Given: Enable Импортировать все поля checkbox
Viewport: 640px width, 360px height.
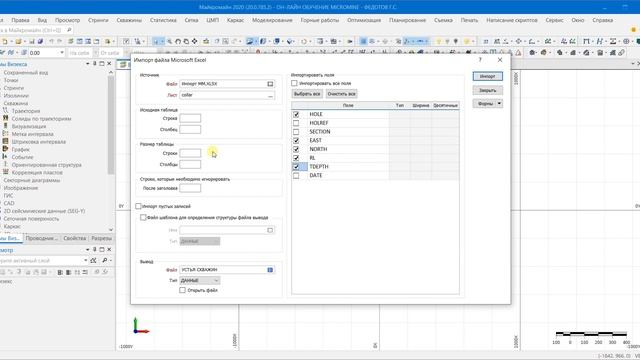Looking at the screenshot, I should 294,83.
